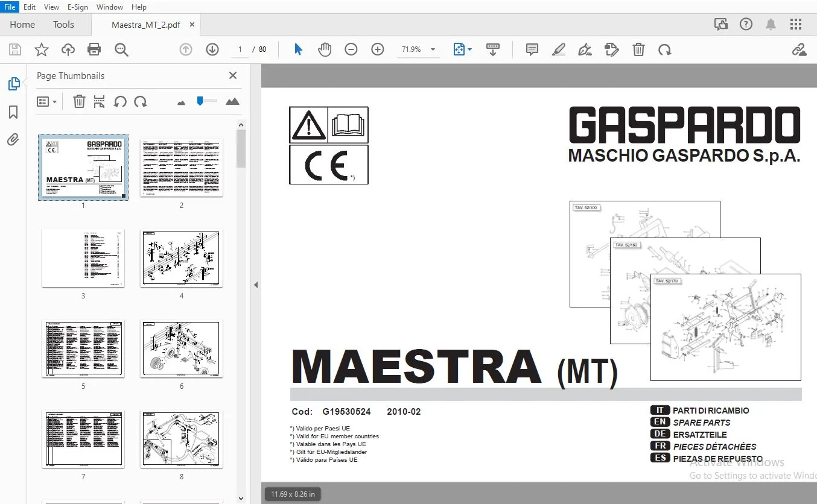Select the Highlight text pen tool

click(x=558, y=49)
